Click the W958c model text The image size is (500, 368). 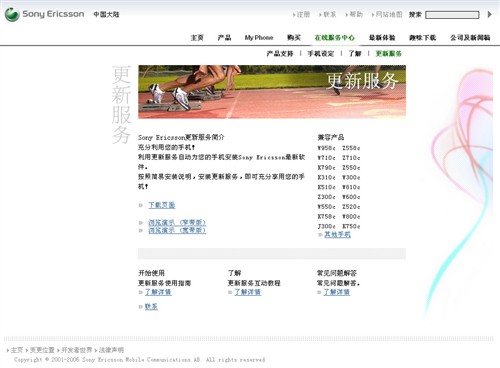pyautogui.click(x=326, y=148)
